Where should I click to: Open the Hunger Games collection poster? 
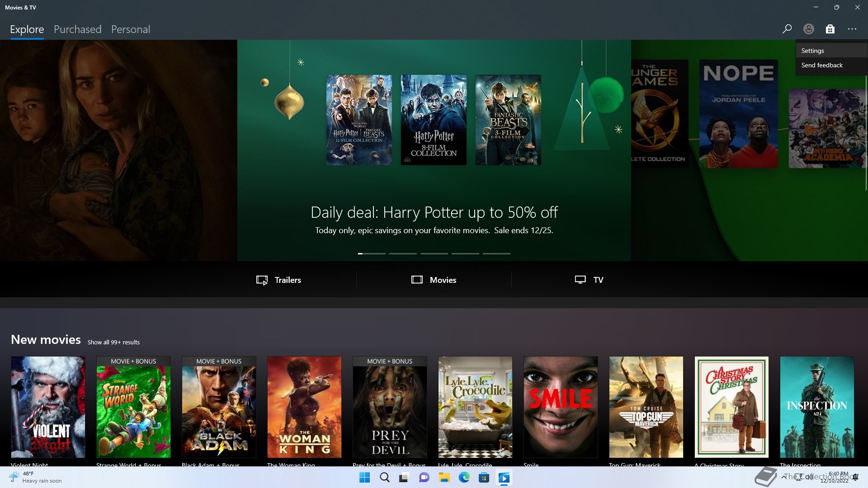pos(660,114)
